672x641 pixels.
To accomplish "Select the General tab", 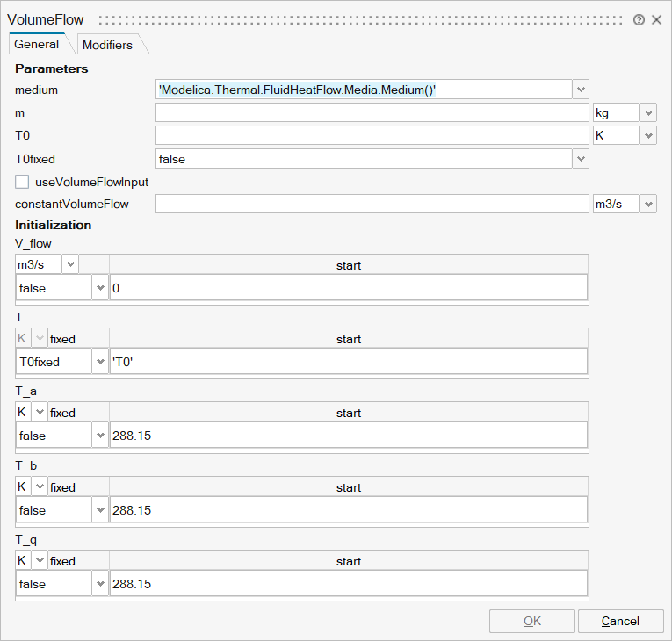I will tap(37, 45).
